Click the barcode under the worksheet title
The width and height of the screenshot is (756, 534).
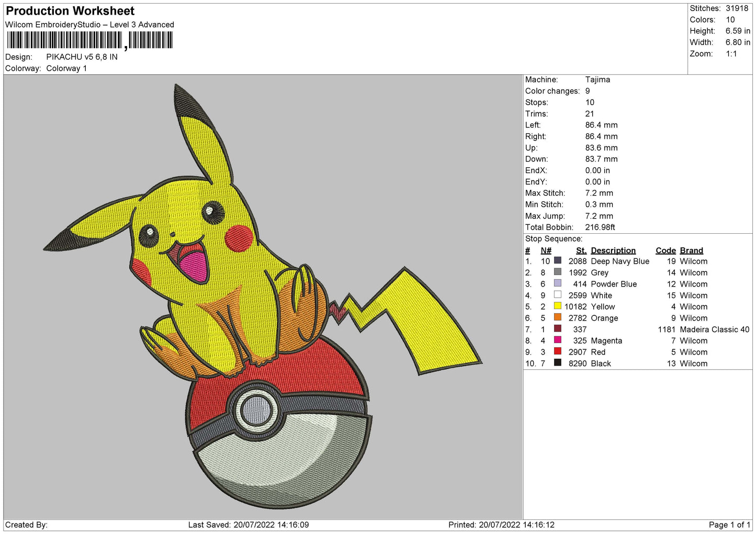[x=89, y=40]
